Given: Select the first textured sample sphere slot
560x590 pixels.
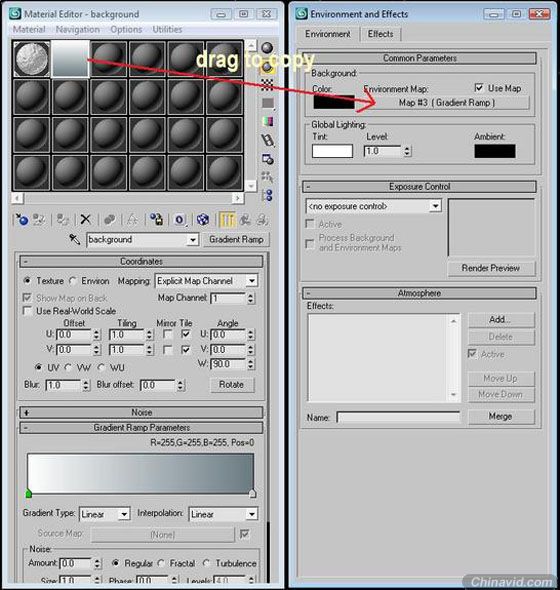Looking at the screenshot, I should 32,59.
